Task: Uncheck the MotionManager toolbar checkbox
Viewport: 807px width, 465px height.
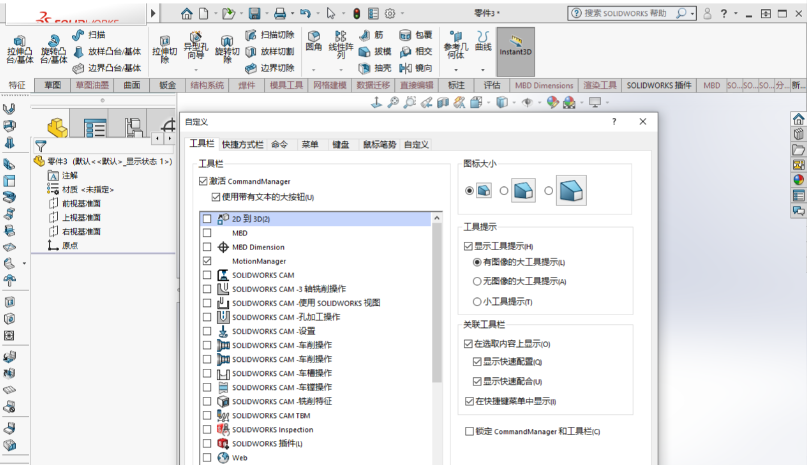Action: 207,261
